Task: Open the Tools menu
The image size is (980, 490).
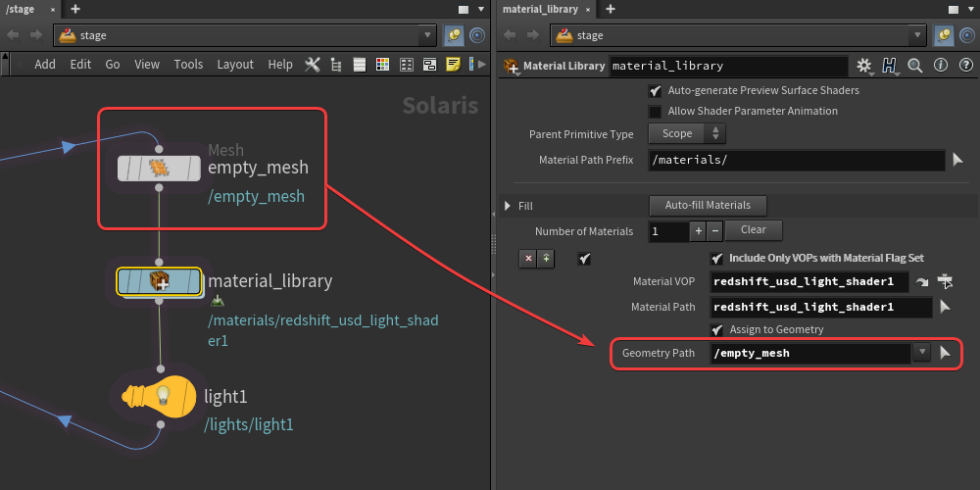Action: coord(189,65)
